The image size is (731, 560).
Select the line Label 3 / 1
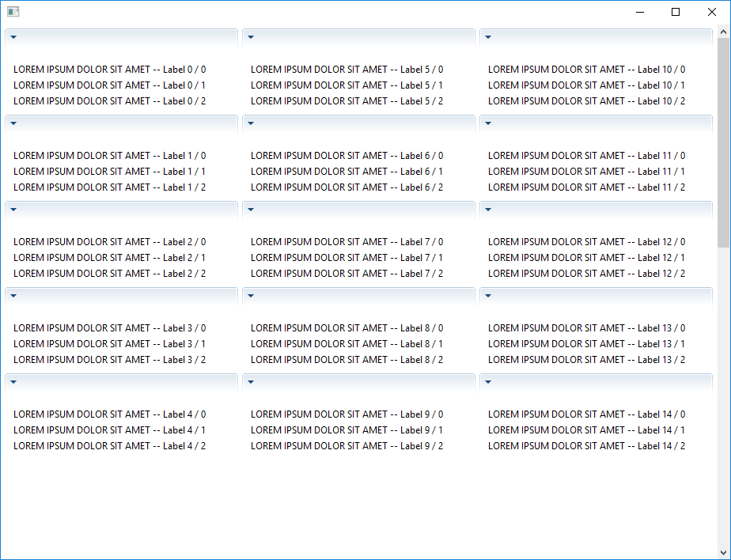109,344
